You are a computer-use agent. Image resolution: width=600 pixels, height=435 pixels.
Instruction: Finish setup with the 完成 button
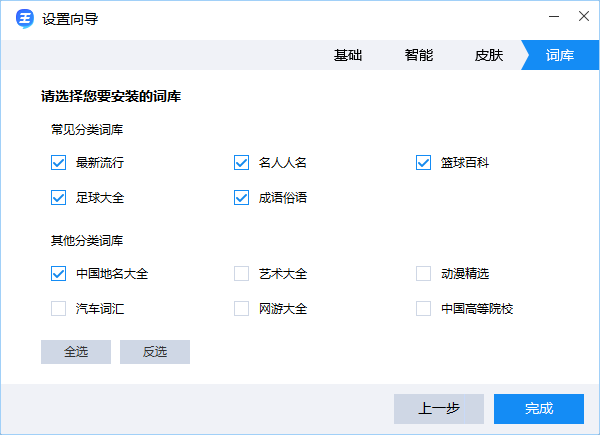point(539,408)
